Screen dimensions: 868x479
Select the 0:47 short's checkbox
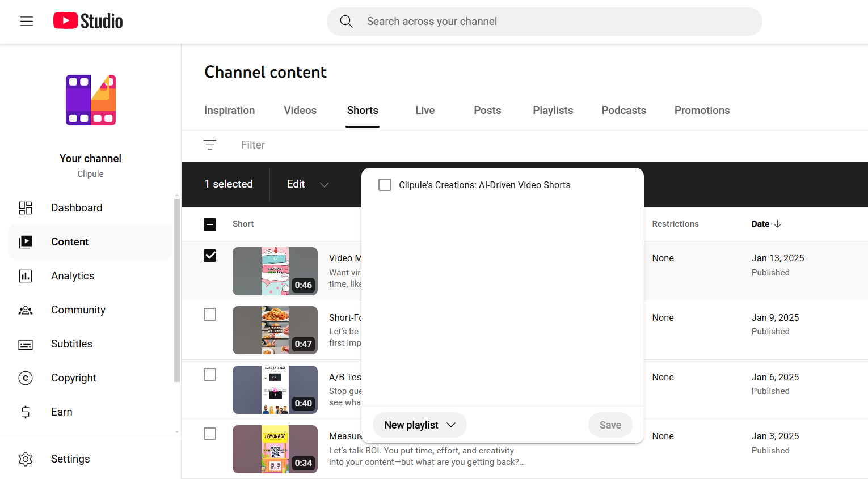[210, 315]
